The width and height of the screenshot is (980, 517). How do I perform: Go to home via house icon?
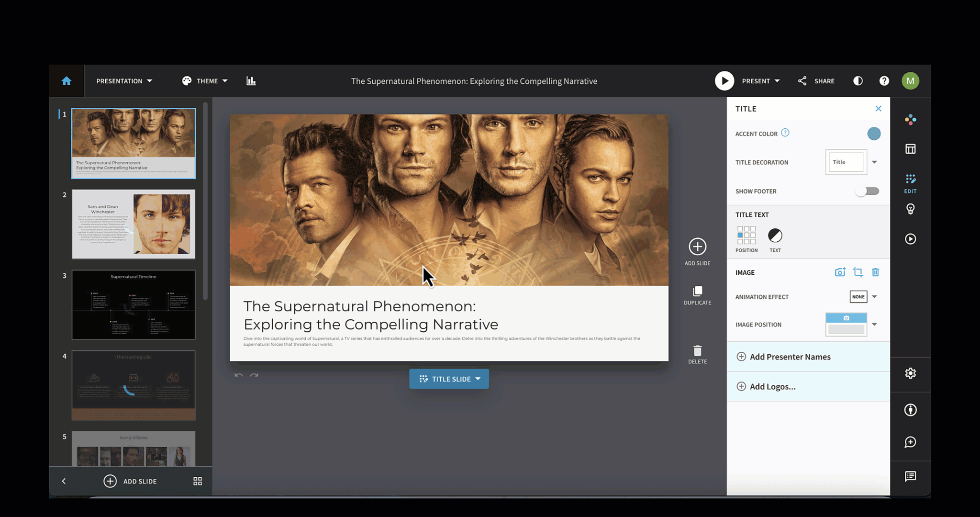point(67,81)
